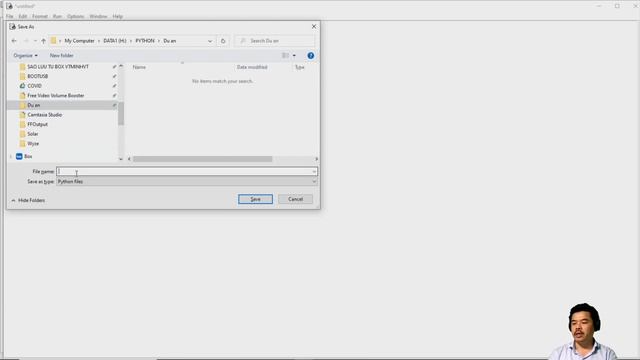Close the Save As dialog
The image size is (640, 360).
pos(314,27)
